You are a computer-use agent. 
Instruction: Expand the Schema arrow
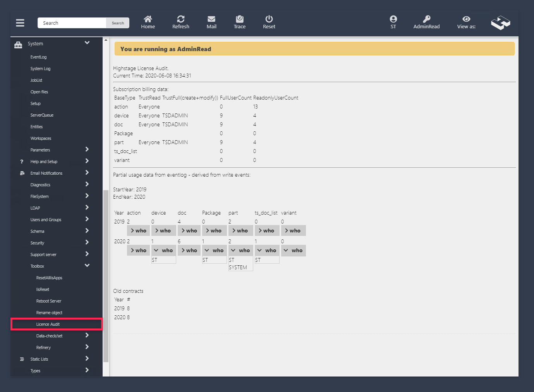[87, 230]
